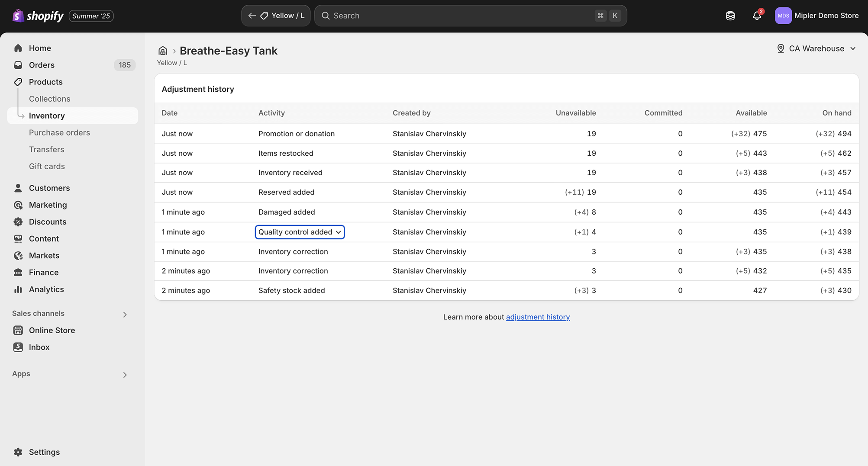Click the inventory home breadcrumb icon
868x466 pixels.
[163, 51]
